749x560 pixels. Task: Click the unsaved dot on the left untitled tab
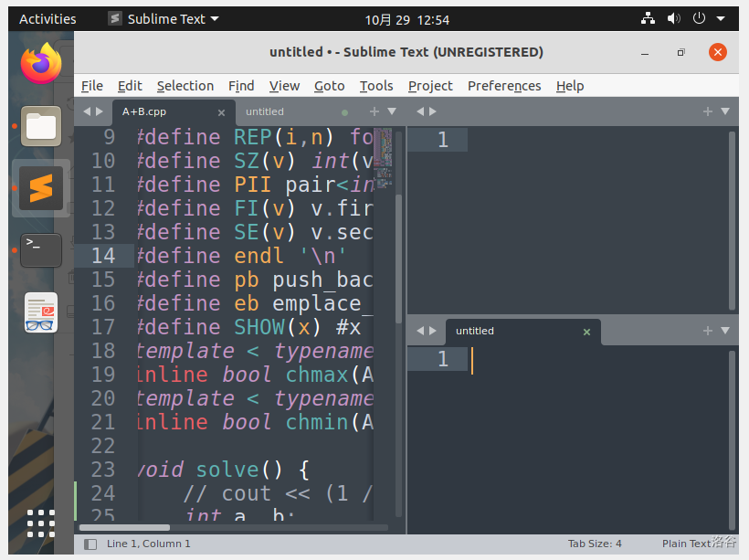tap(344, 112)
